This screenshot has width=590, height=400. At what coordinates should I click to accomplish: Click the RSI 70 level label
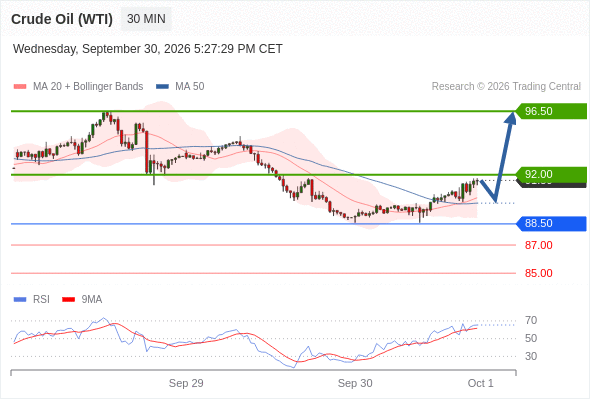[x=531, y=321]
